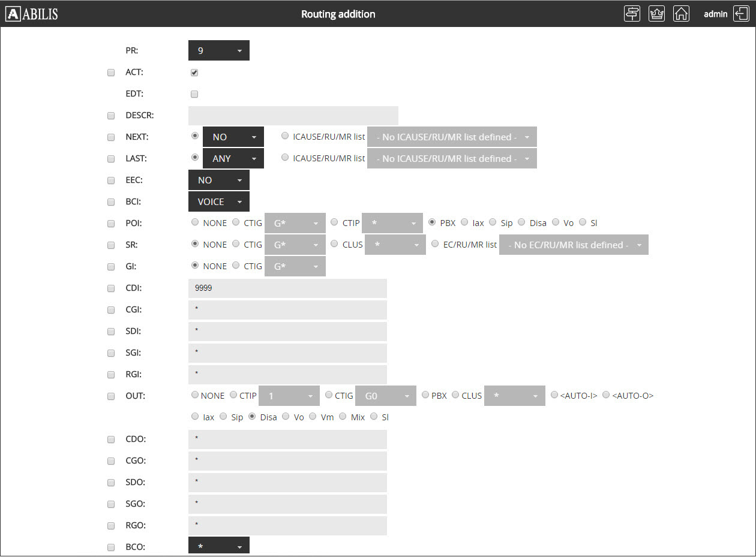Viewport: 756px width, 557px height.
Task: Open the PR dropdown showing 9
Action: (x=218, y=51)
